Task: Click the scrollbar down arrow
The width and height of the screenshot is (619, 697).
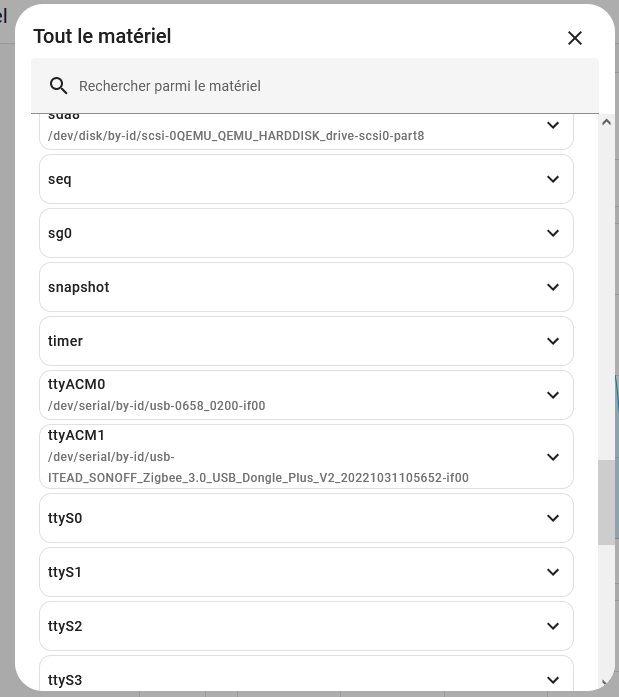Action: point(606,683)
